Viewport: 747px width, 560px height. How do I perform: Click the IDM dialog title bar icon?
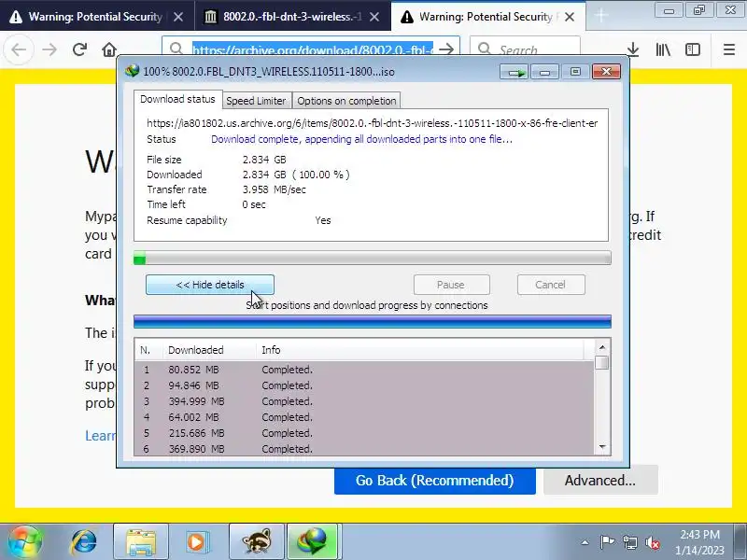click(x=132, y=71)
